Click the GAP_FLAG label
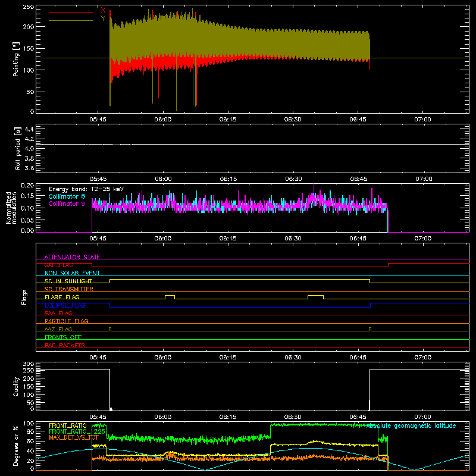 58,265
